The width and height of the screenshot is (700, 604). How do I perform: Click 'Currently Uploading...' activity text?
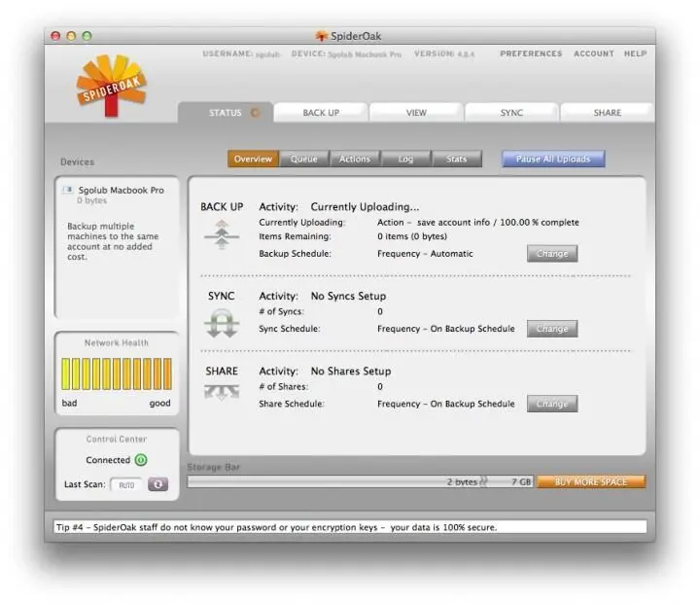click(365, 207)
